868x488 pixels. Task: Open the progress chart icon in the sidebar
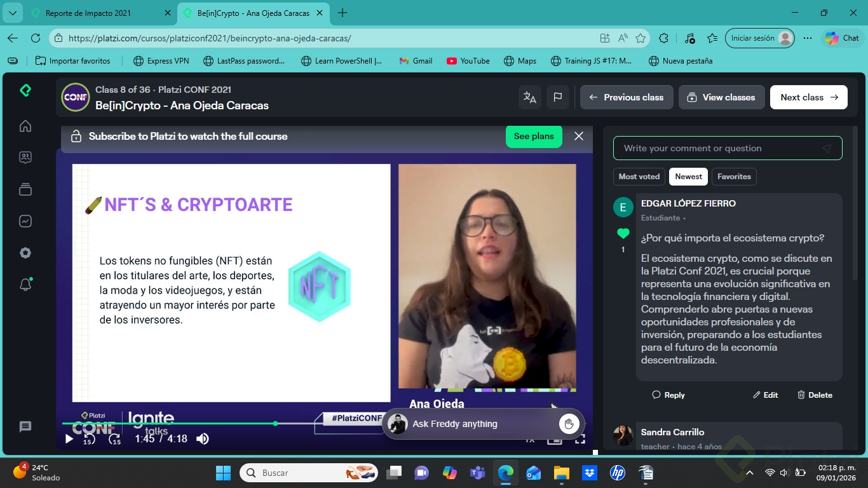(25, 221)
